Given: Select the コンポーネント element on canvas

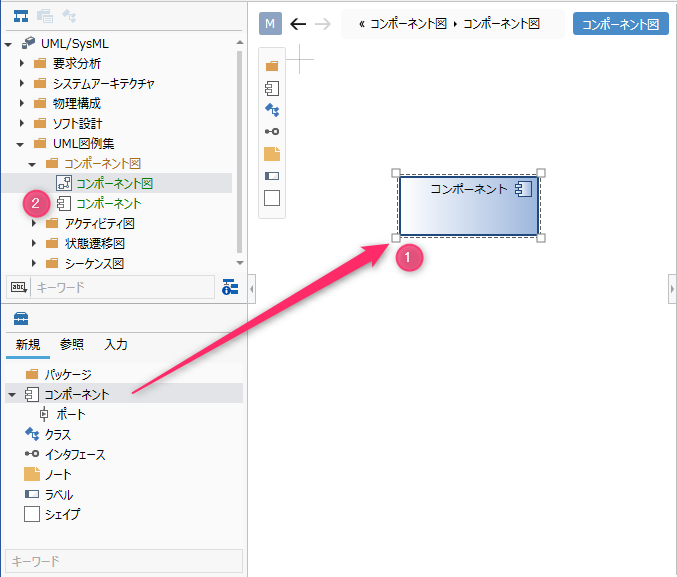Looking at the screenshot, I should coord(468,206).
